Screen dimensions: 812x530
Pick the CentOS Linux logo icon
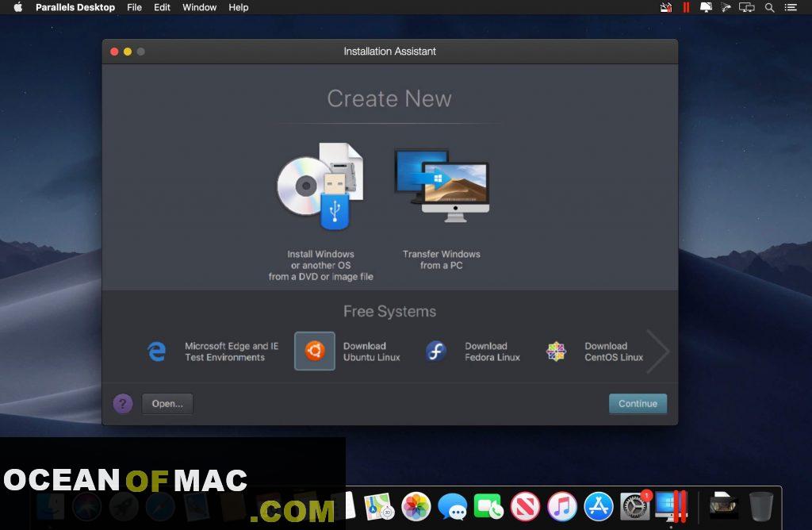point(556,351)
